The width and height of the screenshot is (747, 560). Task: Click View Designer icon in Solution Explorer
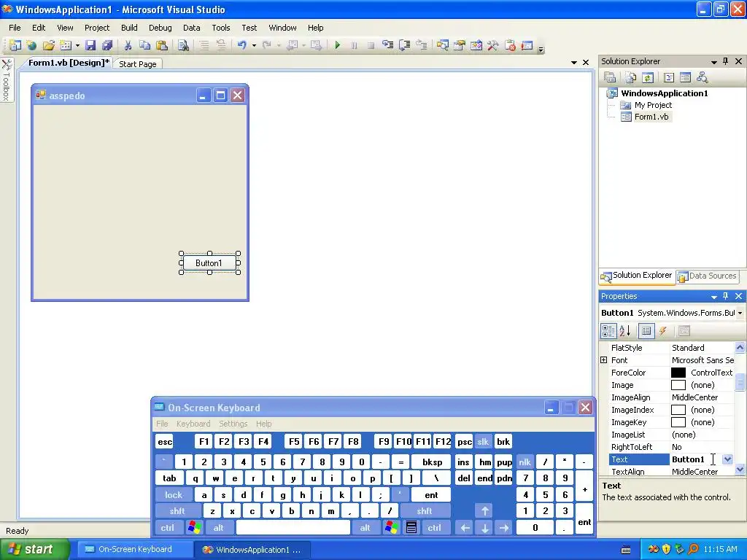tap(685, 77)
